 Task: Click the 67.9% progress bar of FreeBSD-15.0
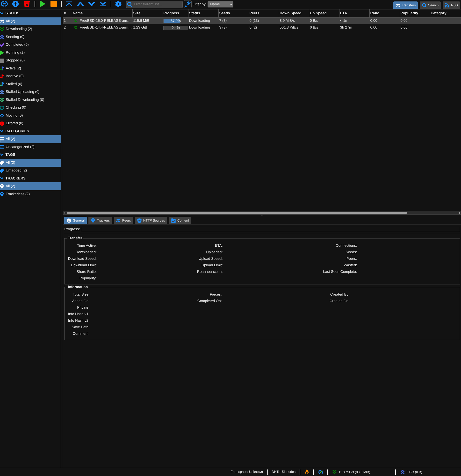tap(175, 21)
